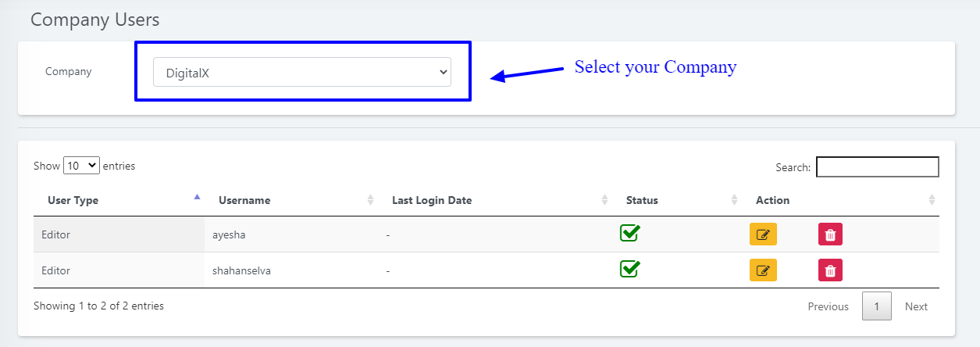Toggle status checkmark for shahanselva

(x=630, y=269)
